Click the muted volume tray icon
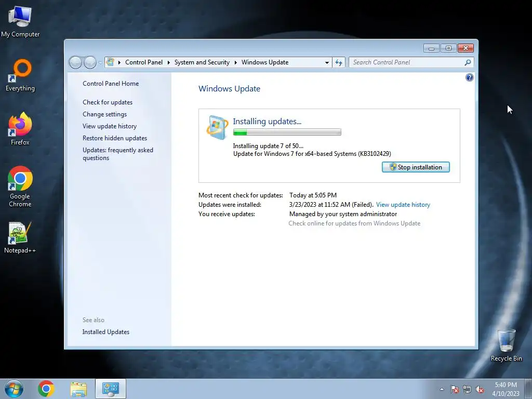Viewport: 532px width, 399px height. point(480,389)
